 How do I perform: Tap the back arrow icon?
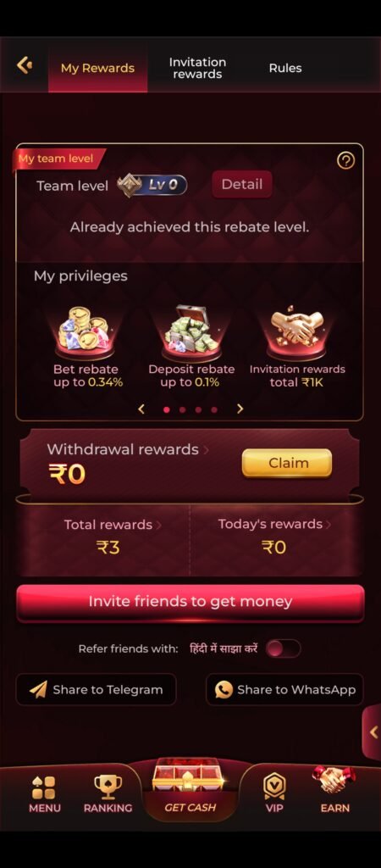click(24, 65)
